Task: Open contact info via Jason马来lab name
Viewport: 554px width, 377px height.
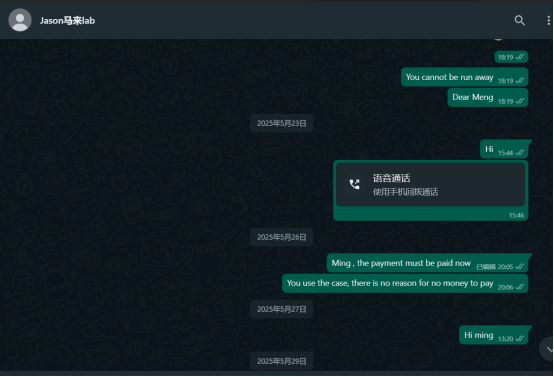Action: pos(67,20)
